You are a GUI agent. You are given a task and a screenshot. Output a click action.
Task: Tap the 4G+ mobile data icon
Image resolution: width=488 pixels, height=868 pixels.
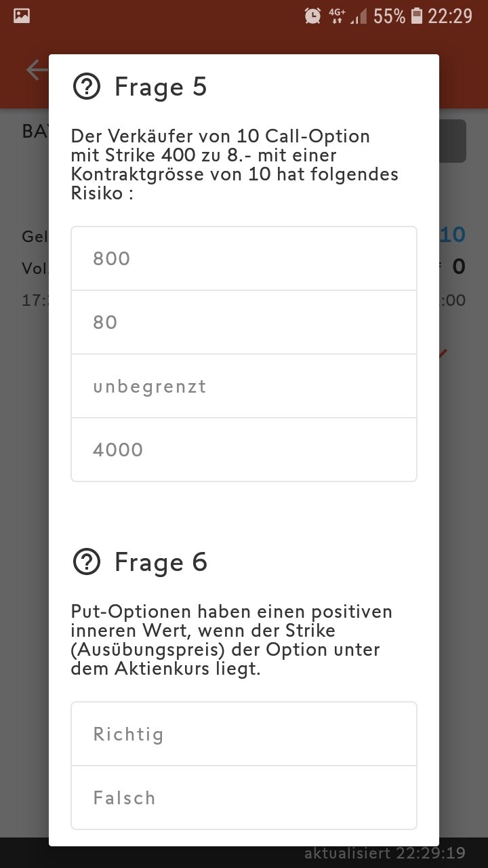(337, 16)
